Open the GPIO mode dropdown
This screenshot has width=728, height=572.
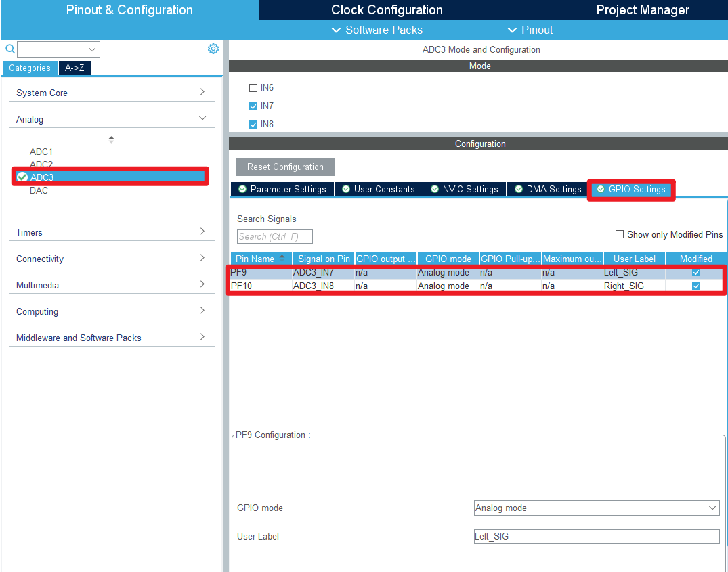(x=597, y=508)
